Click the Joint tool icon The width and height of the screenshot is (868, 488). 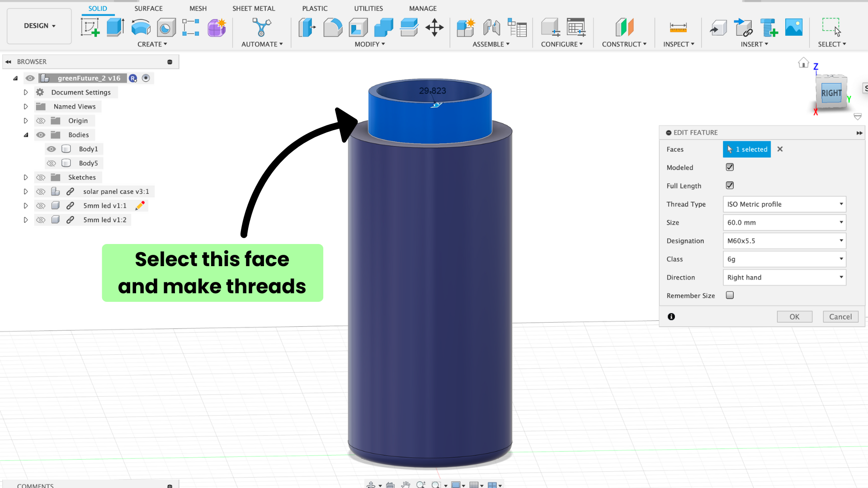pyautogui.click(x=491, y=28)
